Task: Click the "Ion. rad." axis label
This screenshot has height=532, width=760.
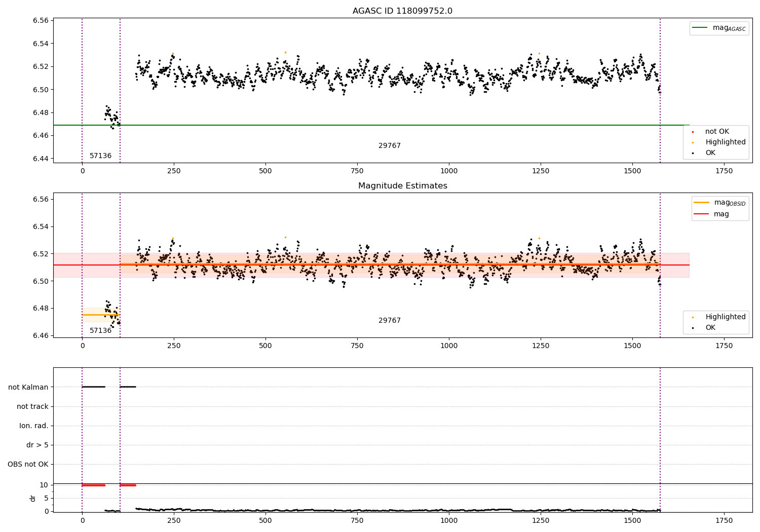Action: click(34, 426)
